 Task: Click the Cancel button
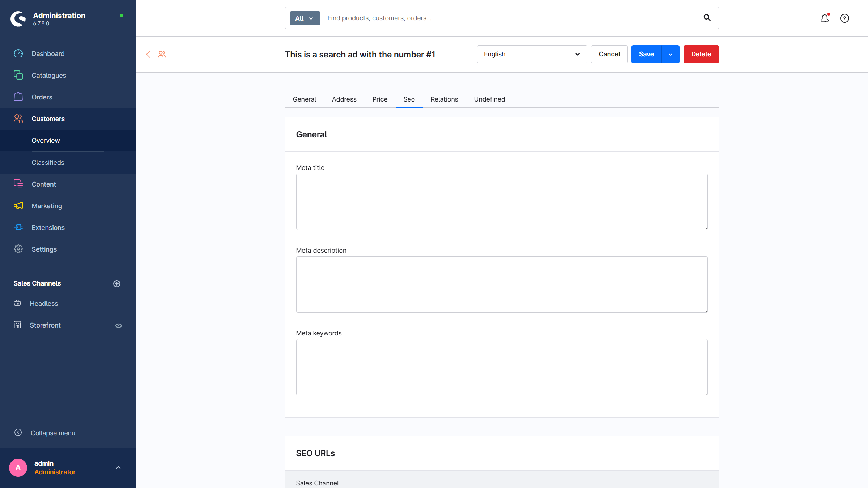point(609,54)
